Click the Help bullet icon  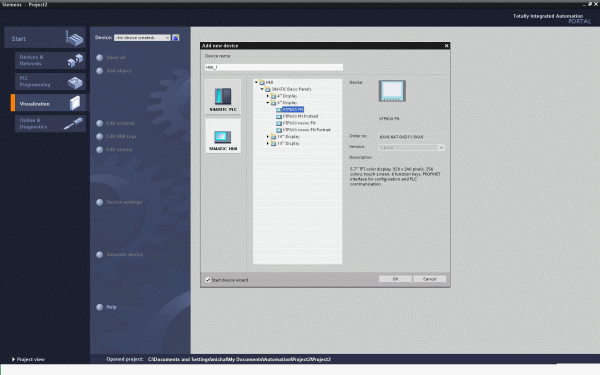[x=99, y=307]
